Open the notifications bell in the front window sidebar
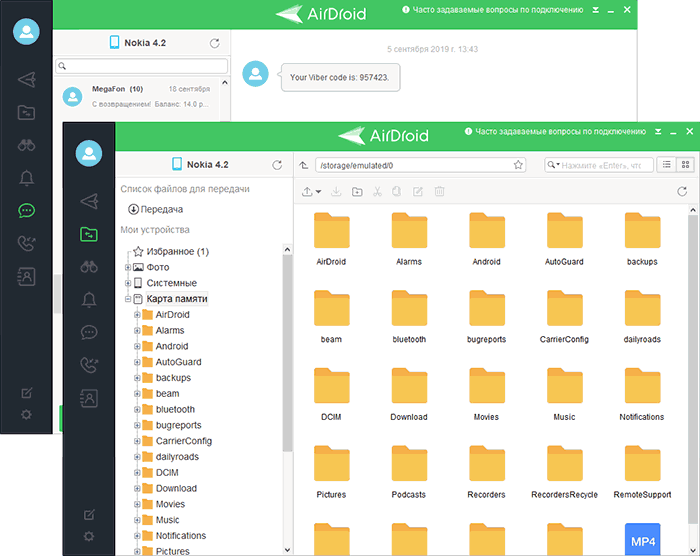700x556 pixels. coord(89,300)
